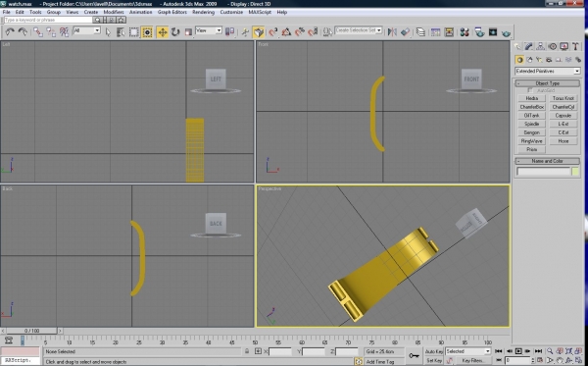Screen dimensions: 588x366
Task: Open the Extended Primitives category dropdown
Action: 548,71
